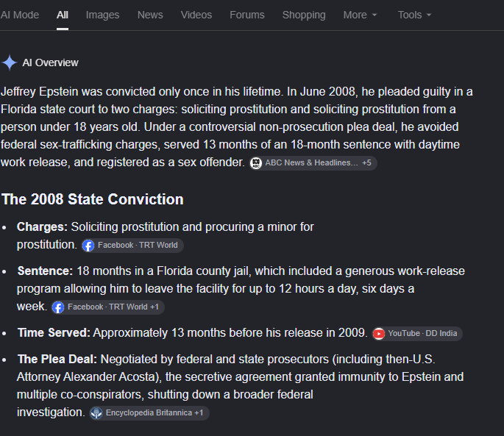Screen dimensions: 504x436
Task: Click the Encyclopedia Britannica thistle icon
Action: 96,413
